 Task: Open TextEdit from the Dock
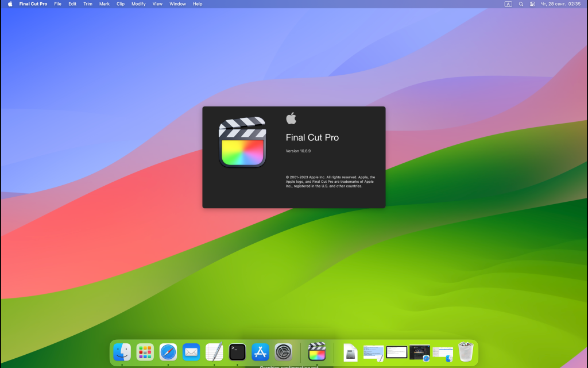tap(214, 352)
